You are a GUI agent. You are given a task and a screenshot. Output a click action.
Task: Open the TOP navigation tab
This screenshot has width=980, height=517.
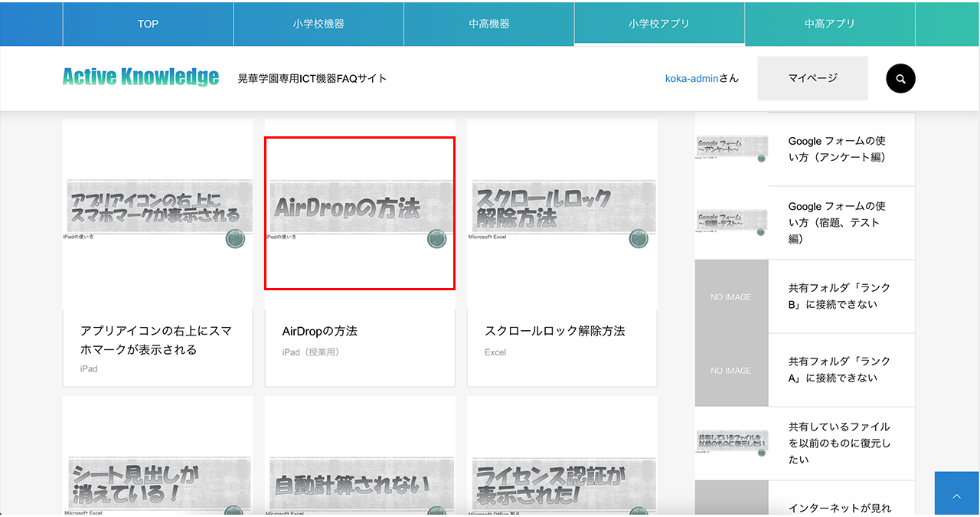click(148, 24)
